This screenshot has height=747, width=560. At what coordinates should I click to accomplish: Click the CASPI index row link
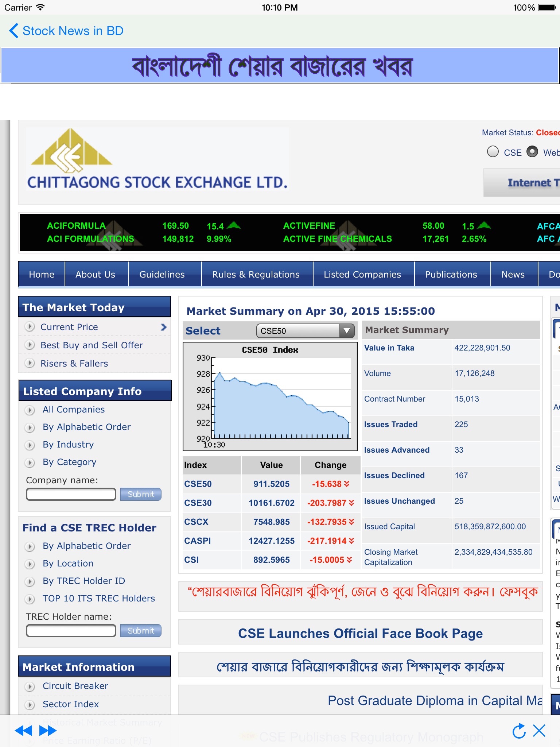(198, 541)
